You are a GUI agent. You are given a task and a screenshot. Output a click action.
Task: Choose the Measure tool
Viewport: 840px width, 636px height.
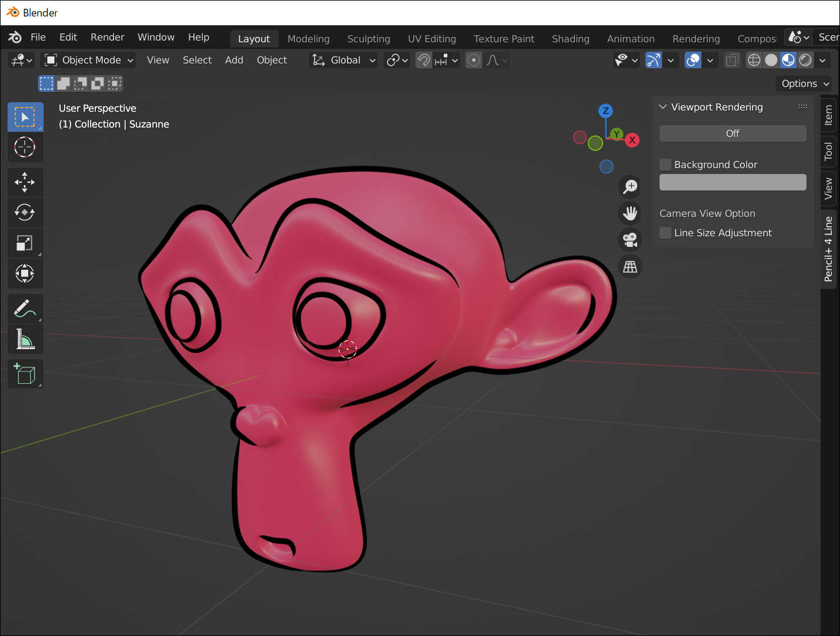tap(25, 339)
